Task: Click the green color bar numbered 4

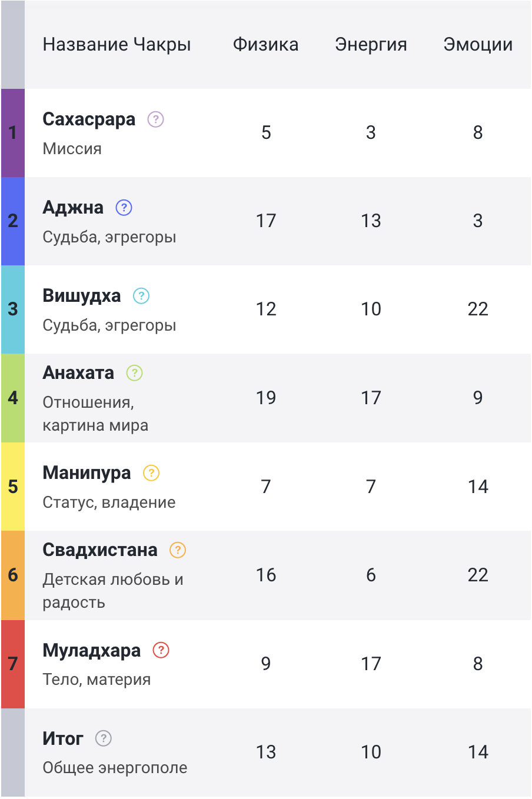Action: coord(13,398)
